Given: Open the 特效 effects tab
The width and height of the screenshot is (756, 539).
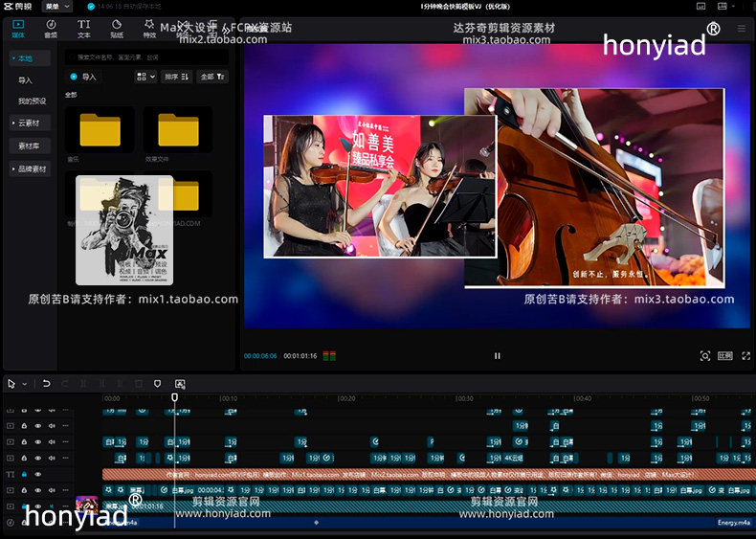Looking at the screenshot, I should click(x=149, y=29).
